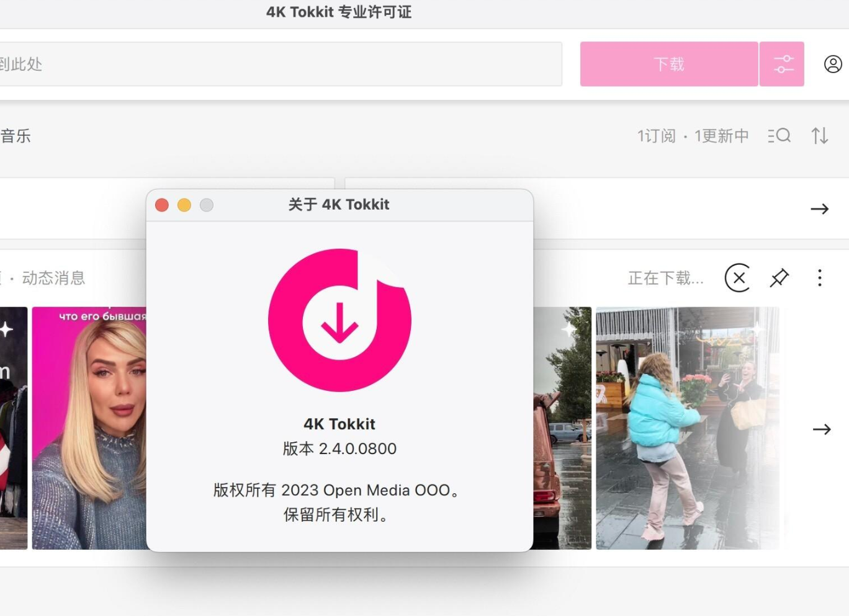Select the 版本 2.4.0.0800 version text

pyautogui.click(x=339, y=449)
